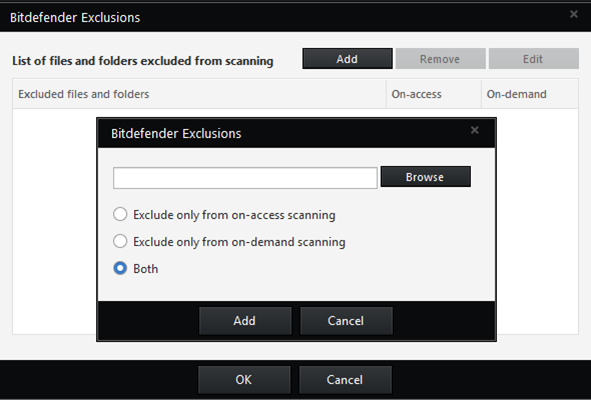Click OK in the main window

click(244, 380)
